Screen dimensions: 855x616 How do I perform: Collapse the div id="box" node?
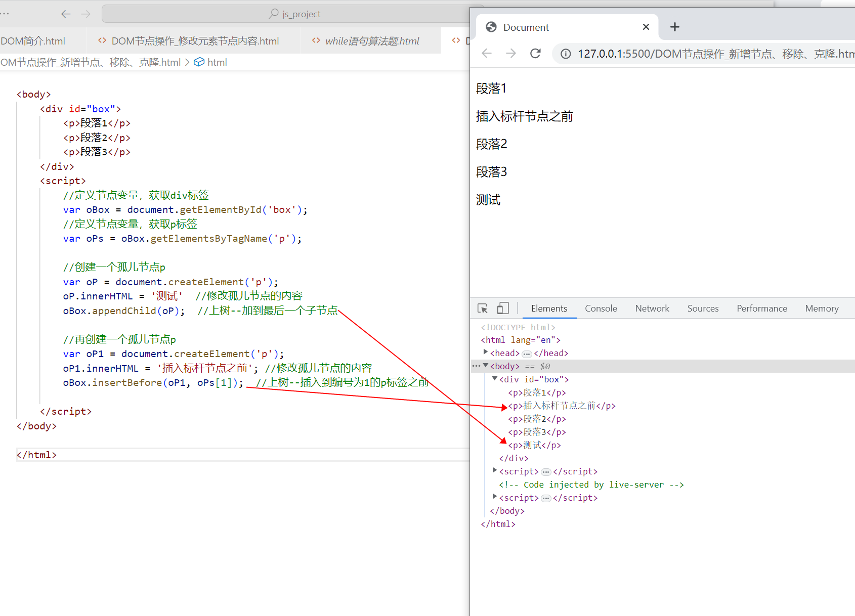(x=495, y=379)
